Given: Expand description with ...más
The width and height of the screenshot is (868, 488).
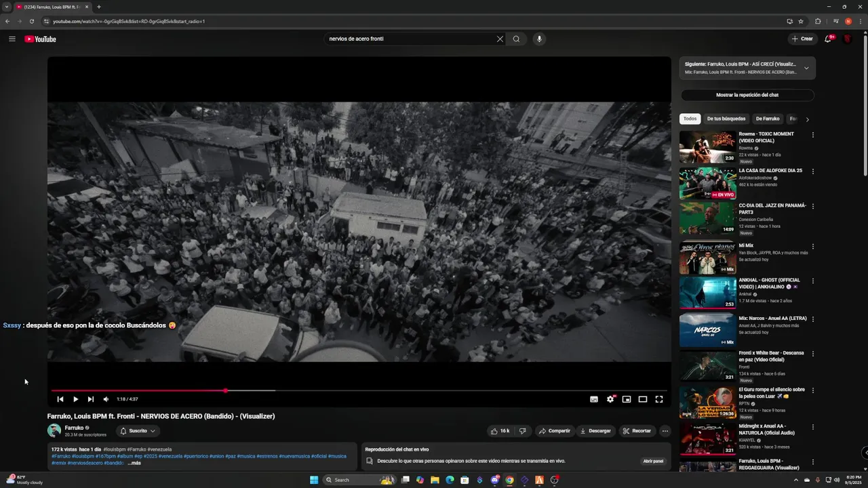Looking at the screenshot, I should [134, 463].
